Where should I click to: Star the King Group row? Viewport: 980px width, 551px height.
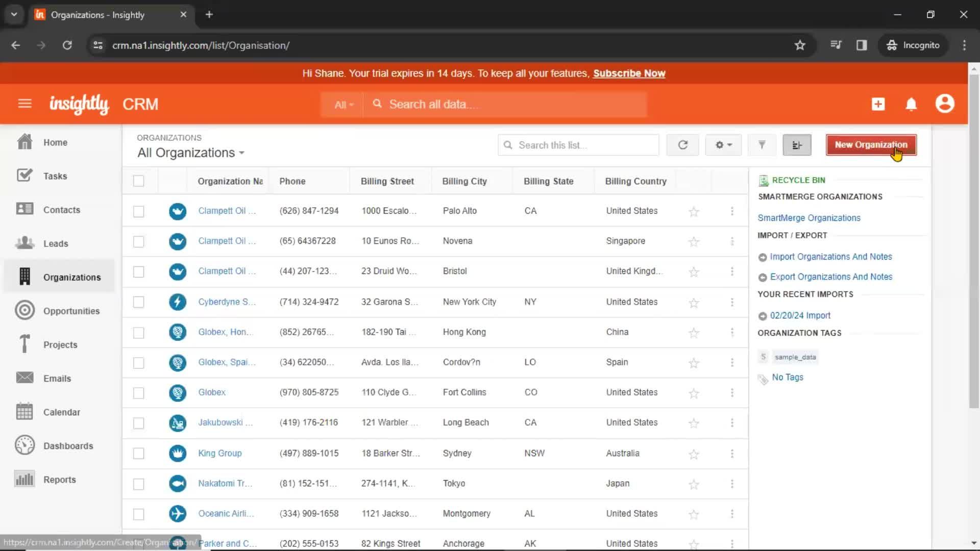coord(694,454)
